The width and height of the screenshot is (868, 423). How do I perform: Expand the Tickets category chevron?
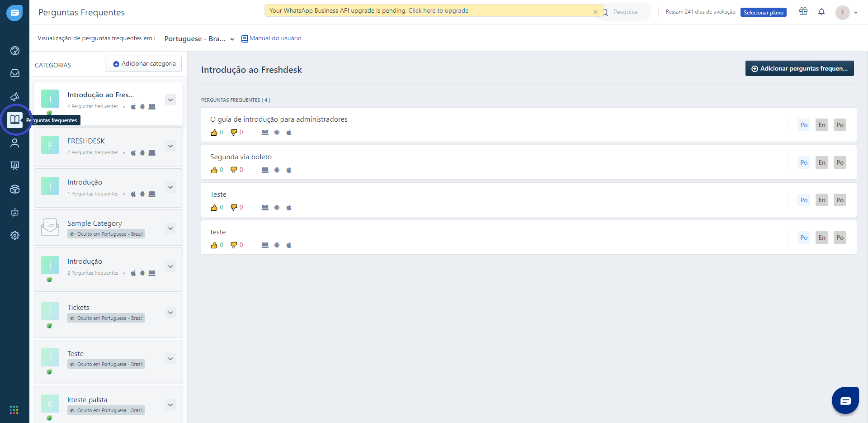[x=170, y=313]
